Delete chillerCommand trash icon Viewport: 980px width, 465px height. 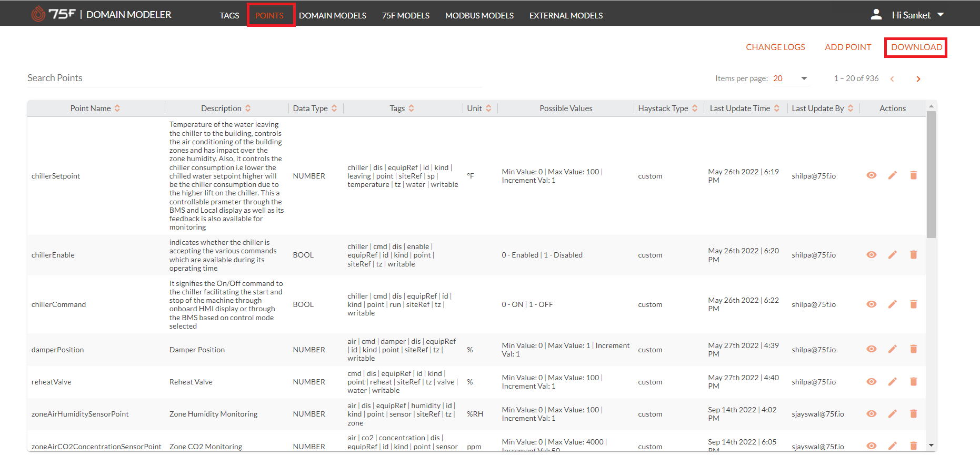(914, 304)
